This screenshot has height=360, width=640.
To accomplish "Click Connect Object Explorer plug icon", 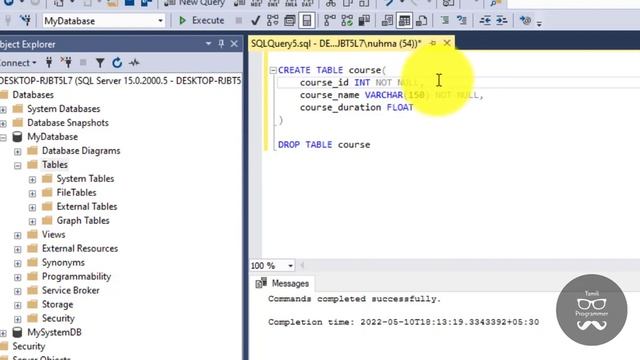I will pos(49,62).
